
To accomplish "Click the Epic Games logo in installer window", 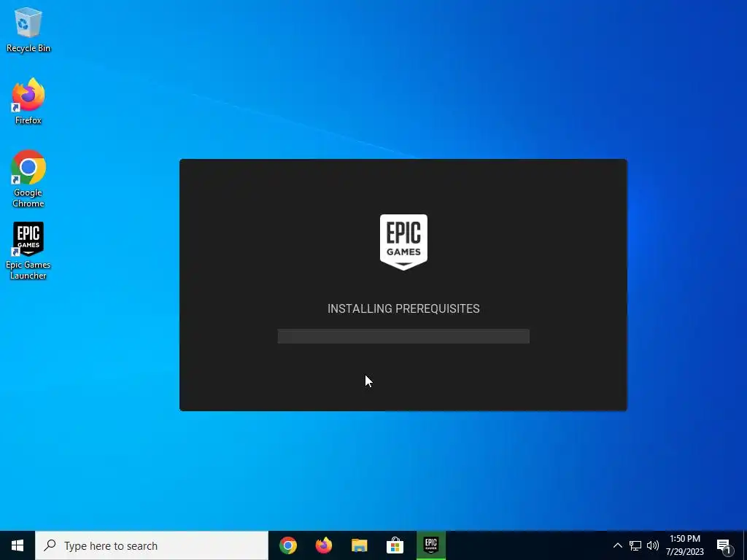I will 403,242.
